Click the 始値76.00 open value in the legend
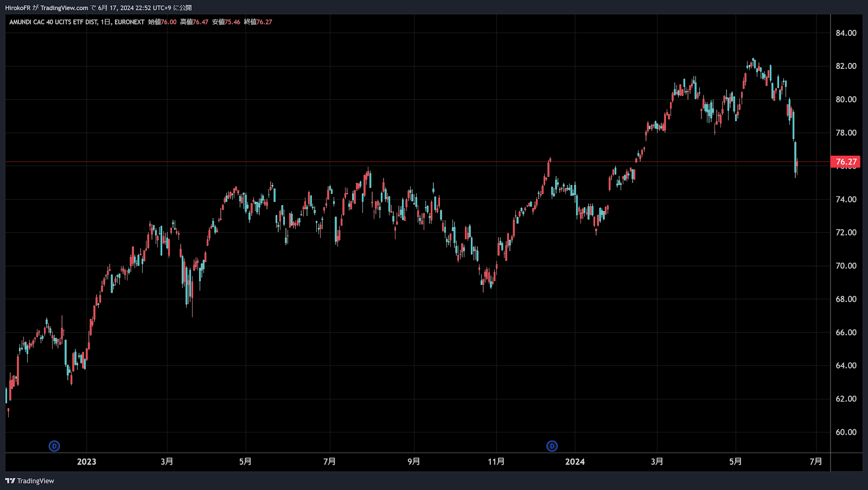868x490 pixels. pyautogui.click(x=162, y=22)
